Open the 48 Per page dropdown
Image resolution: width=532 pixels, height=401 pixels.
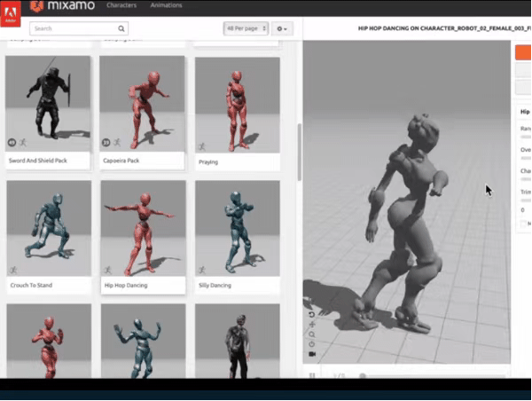coord(246,28)
